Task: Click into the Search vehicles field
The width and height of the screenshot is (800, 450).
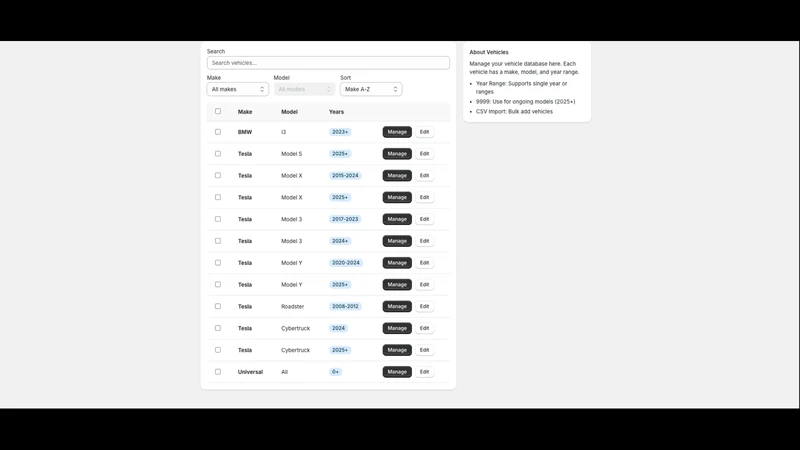Action: coord(328,63)
